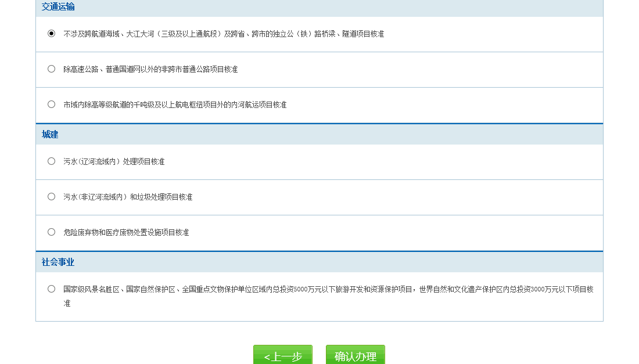The width and height of the screenshot is (639, 364).
Task: Pick the 污水(辽河流域内)处理项目核准 radio button
Action: (x=51, y=161)
